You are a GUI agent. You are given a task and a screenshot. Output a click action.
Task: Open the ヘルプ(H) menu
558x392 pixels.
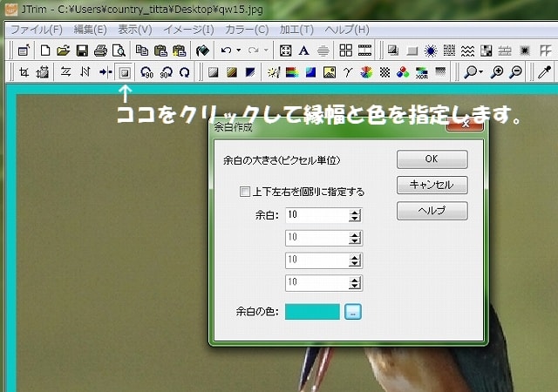(347, 30)
